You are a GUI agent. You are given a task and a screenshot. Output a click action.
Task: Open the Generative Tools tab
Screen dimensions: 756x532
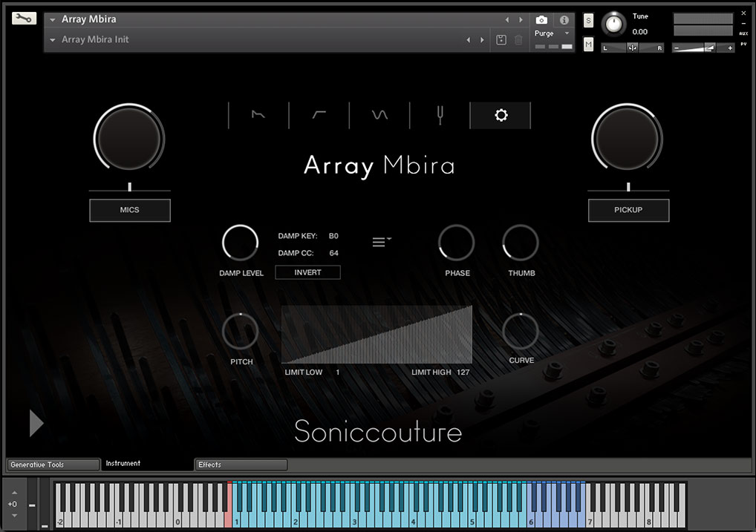[x=53, y=464]
